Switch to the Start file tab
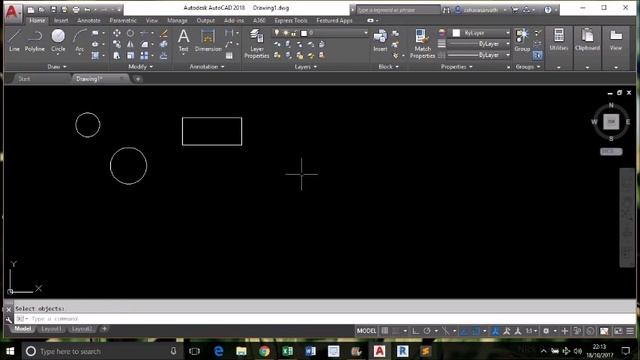The width and height of the screenshot is (640, 360). [x=24, y=79]
